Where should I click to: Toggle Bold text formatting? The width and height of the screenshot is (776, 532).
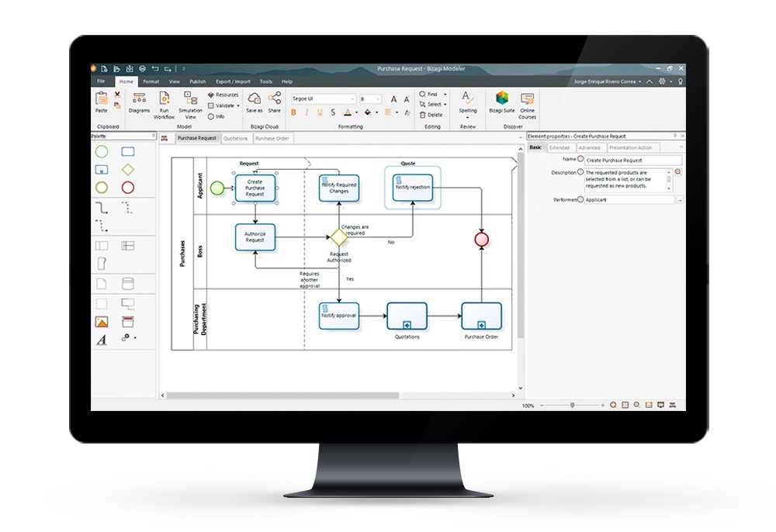coord(294,112)
